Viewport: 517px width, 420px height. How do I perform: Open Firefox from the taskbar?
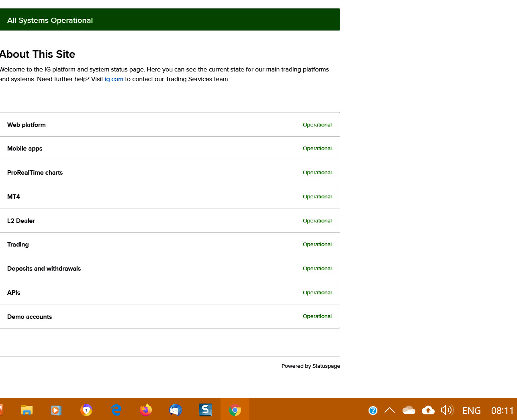tap(146, 410)
